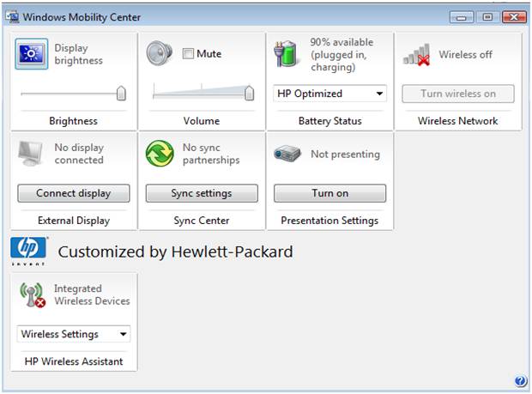Click the External Display monitor icon
Screen dimensions: 532x394
(30, 154)
